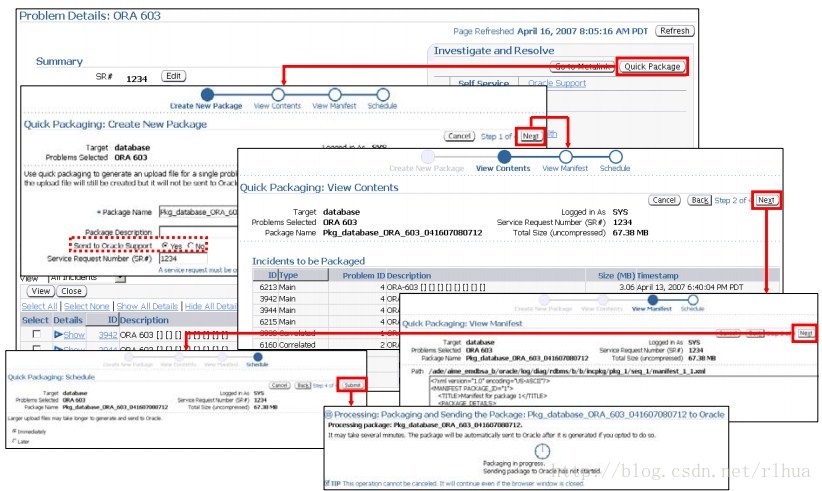The width and height of the screenshot is (822, 491).
Task: Click the Quick Package button
Action: [x=652, y=67]
